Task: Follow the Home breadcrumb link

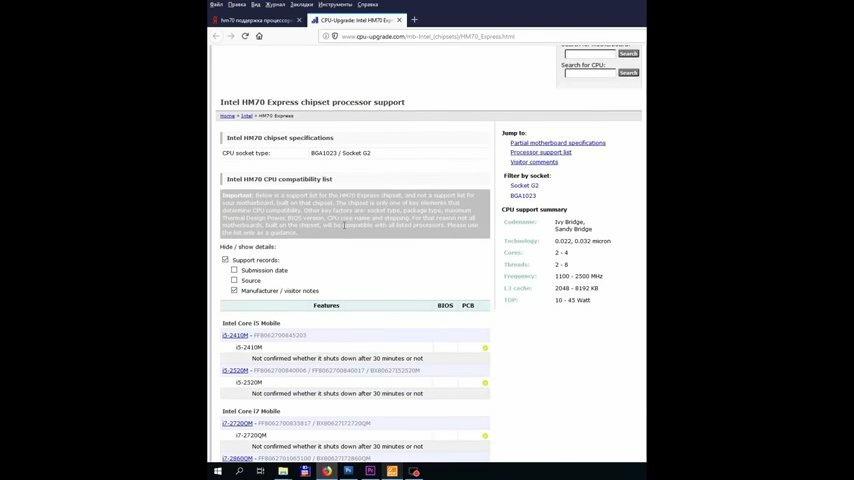Action: (x=227, y=116)
